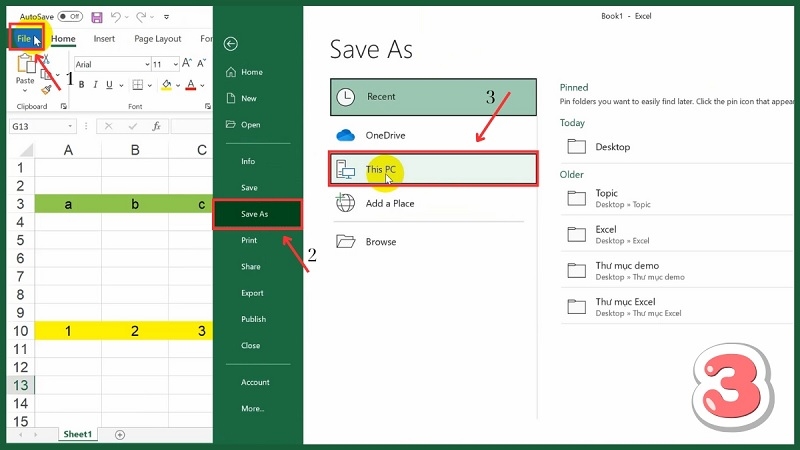Choose Print in the Backstage menu
800x450 pixels.
tap(249, 240)
